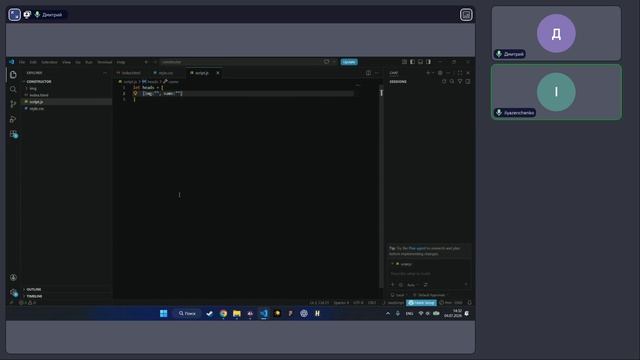Screen dimensions: 640x360
Task: Click the filter icon in the Sessions header
Action: [460, 82]
